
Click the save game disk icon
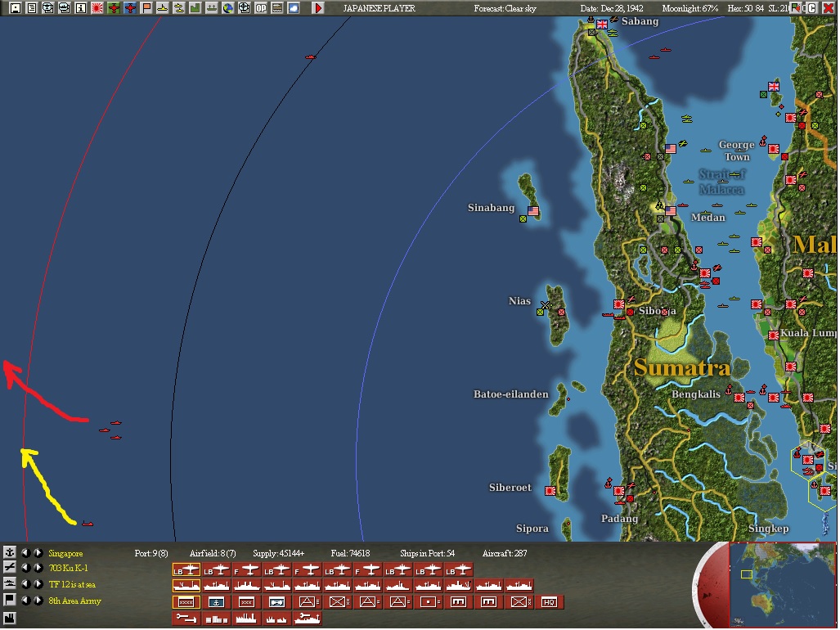[16, 8]
